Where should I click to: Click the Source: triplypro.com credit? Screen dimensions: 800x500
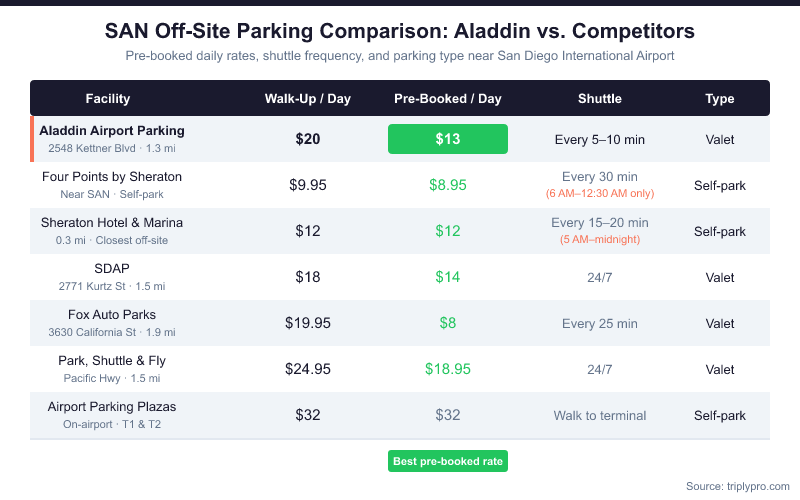[x=737, y=486]
